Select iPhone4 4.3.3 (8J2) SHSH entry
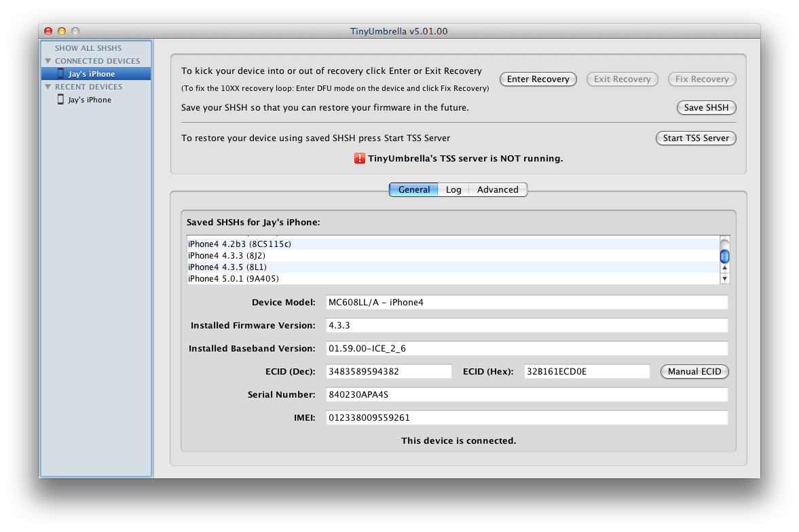Screen dimensions: 799x532 coord(453,256)
